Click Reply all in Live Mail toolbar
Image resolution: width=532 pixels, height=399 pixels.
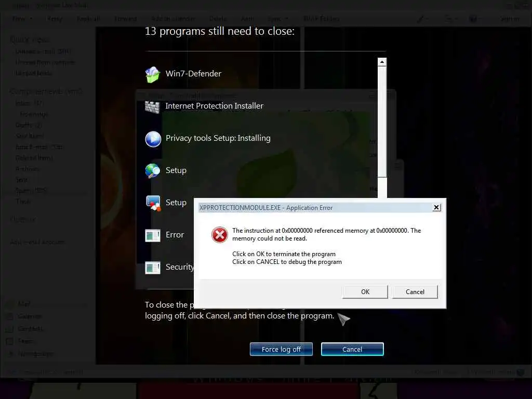pyautogui.click(x=88, y=19)
